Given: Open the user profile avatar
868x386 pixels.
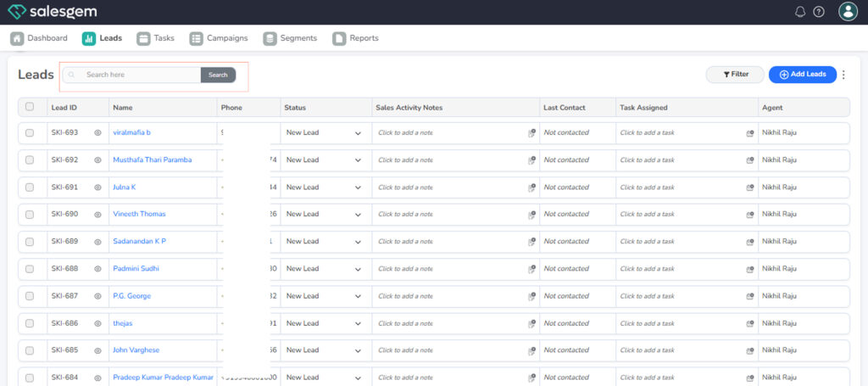Looking at the screenshot, I should coord(848,12).
